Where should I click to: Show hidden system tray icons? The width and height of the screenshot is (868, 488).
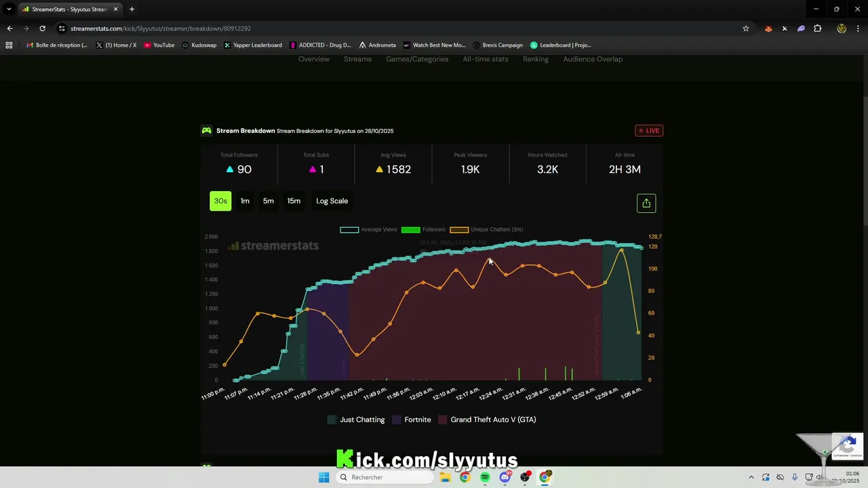(751, 477)
